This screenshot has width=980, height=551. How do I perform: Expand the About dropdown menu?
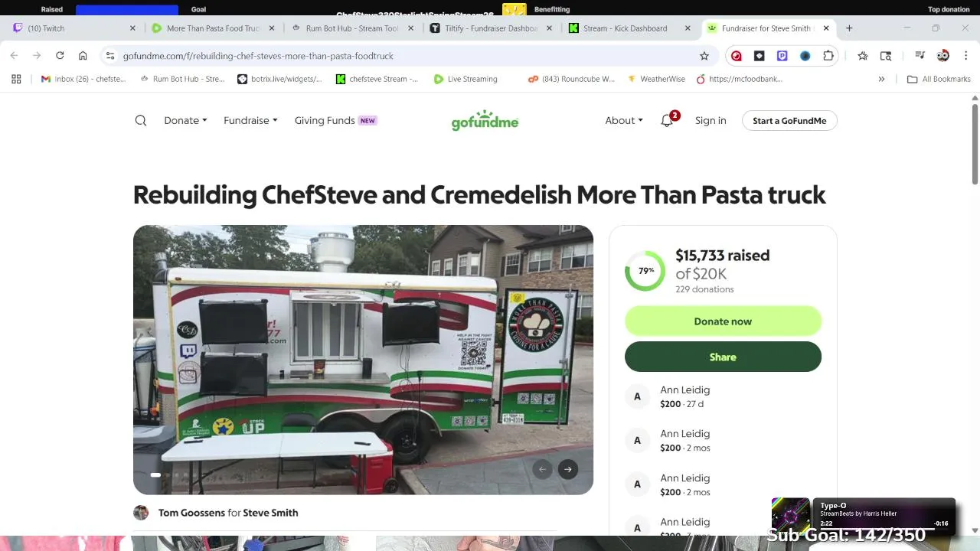pyautogui.click(x=624, y=120)
